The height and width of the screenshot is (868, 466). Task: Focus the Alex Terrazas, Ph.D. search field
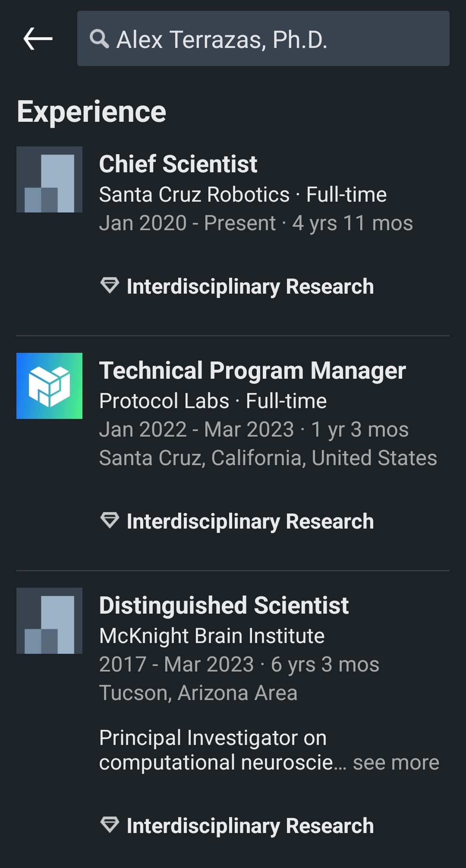tap(263, 38)
